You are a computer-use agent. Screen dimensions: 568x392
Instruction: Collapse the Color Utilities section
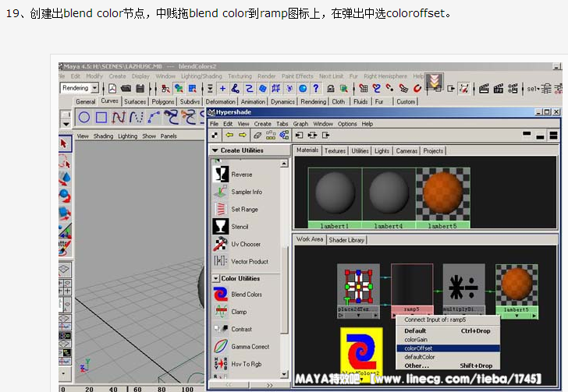(216, 278)
